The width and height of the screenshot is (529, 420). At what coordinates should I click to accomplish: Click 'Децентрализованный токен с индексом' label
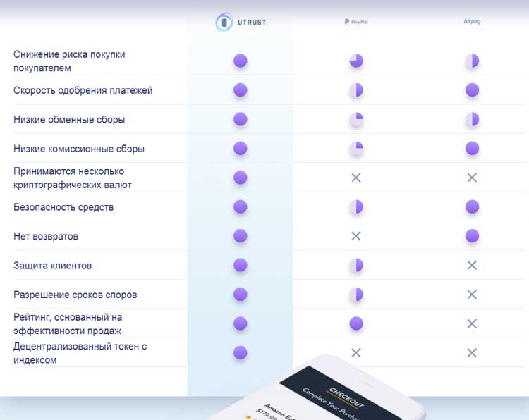[x=80, y=353]
